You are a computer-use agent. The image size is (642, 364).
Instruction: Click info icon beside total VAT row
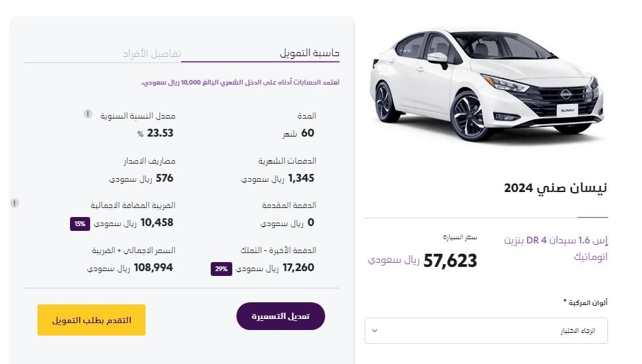click(15, 203)
